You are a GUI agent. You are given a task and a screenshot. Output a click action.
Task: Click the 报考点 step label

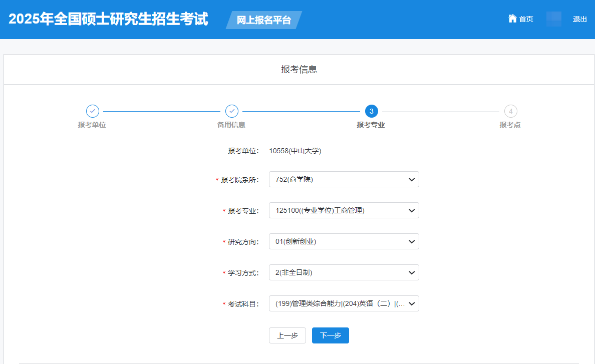[x=510, y=125]
